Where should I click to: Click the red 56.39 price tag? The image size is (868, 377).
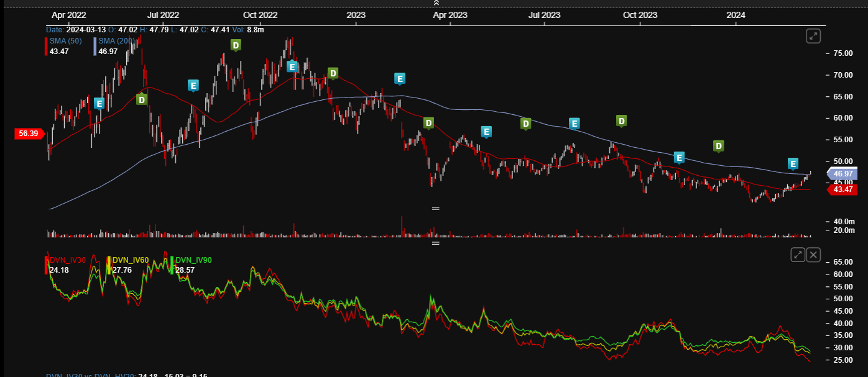pos(29,133)
